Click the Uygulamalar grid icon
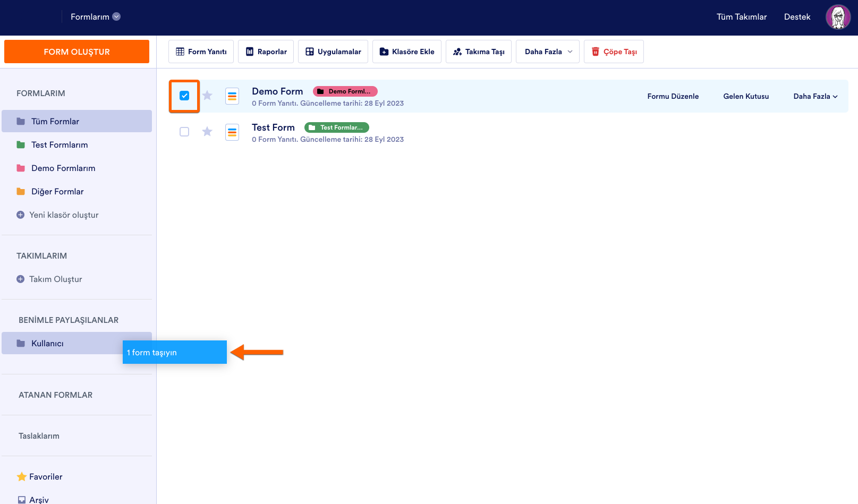858x504 pixels. click(x=310, y=52)
